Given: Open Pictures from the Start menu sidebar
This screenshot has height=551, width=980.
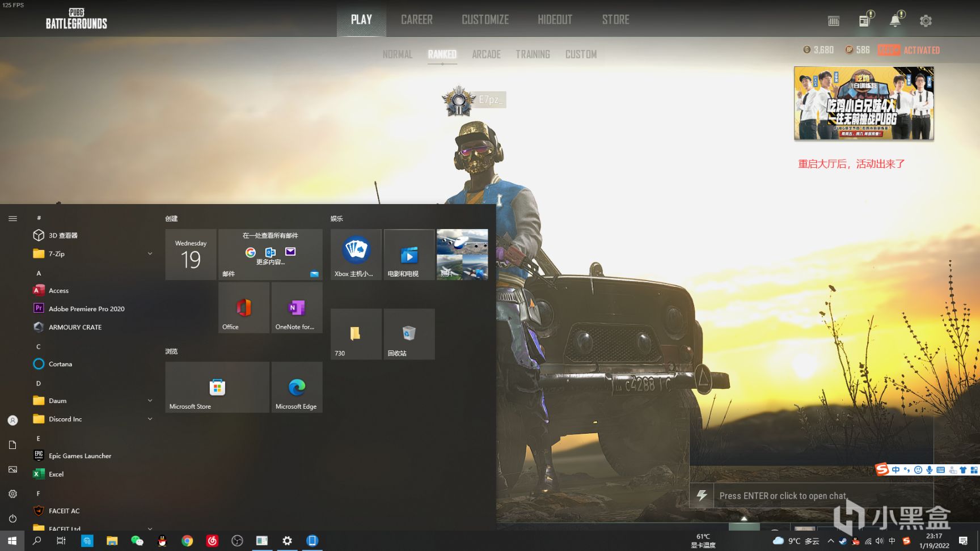Looking at the screenshot, I should point(12,469).
